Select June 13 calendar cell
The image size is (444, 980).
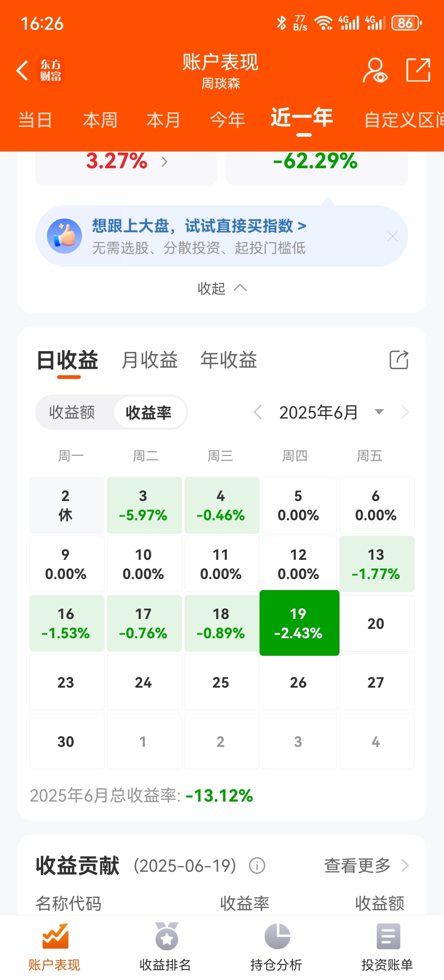point(377,564)
